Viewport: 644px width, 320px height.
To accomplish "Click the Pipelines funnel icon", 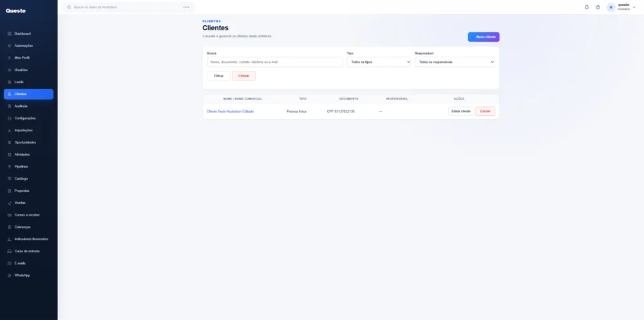I will [x=10, y=167].
